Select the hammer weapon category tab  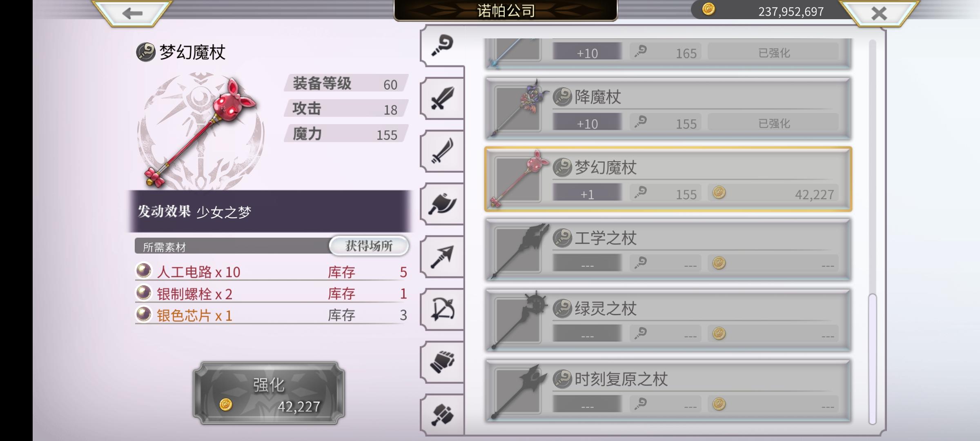pyautogui.click(x=442, y=414)
